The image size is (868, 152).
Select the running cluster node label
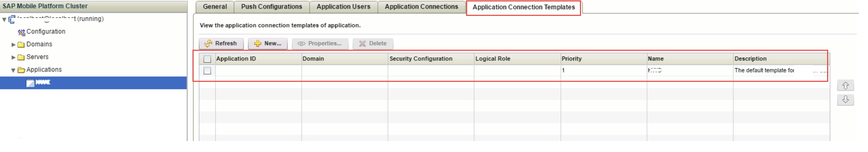pos(60,19)
